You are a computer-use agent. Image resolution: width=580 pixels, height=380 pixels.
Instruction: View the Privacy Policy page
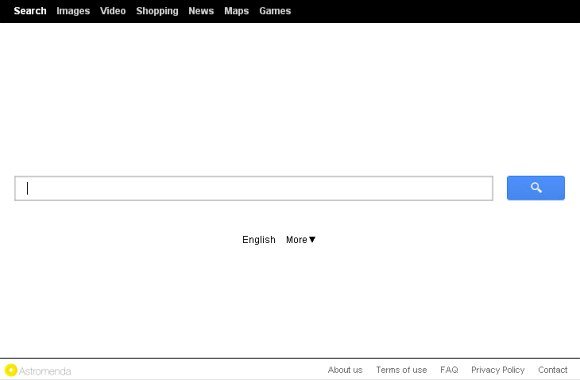498,370
